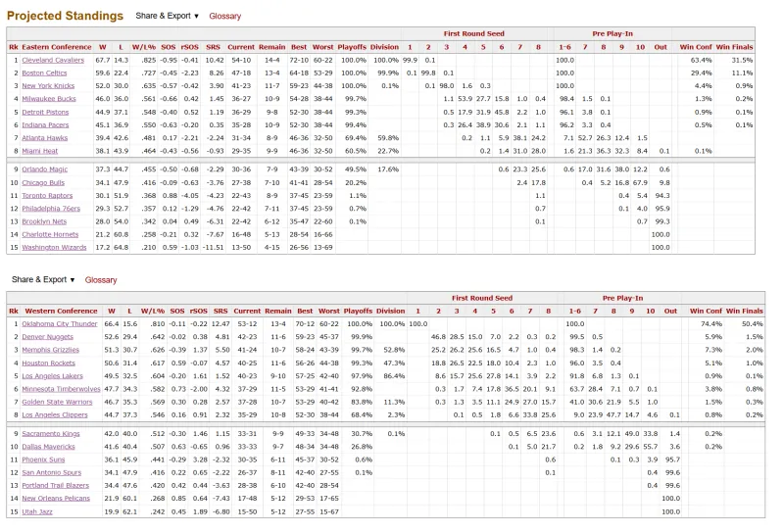784x532 pixels.
Task: Follow the Chicago Bulls link
Action: [x=43, y=183]
